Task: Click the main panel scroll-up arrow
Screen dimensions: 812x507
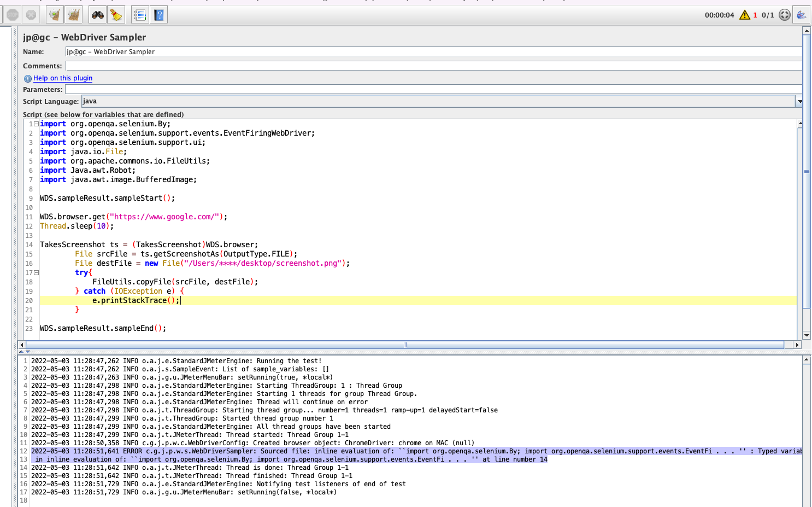Action: click(807, 31)
